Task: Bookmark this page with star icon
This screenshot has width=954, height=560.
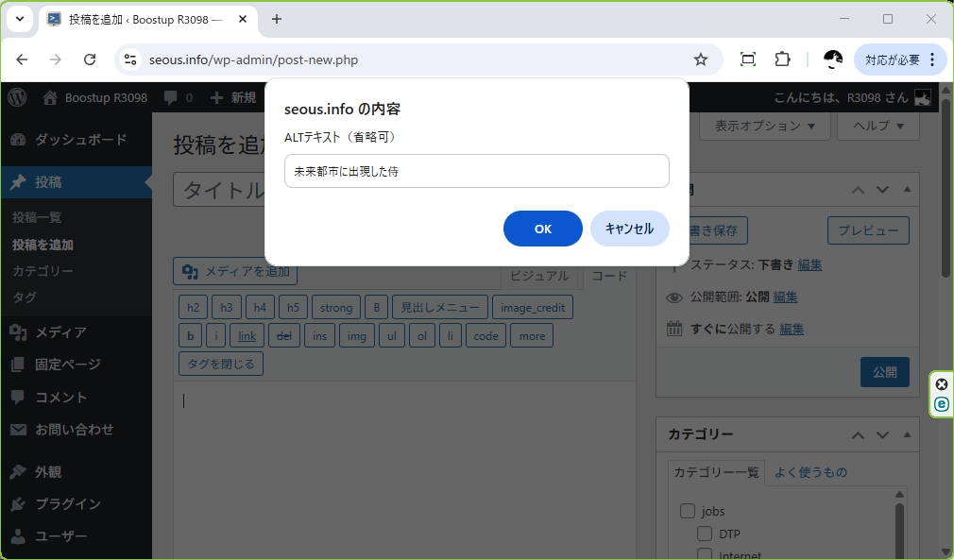Action: pyautogui.click(x=700, y=59)
